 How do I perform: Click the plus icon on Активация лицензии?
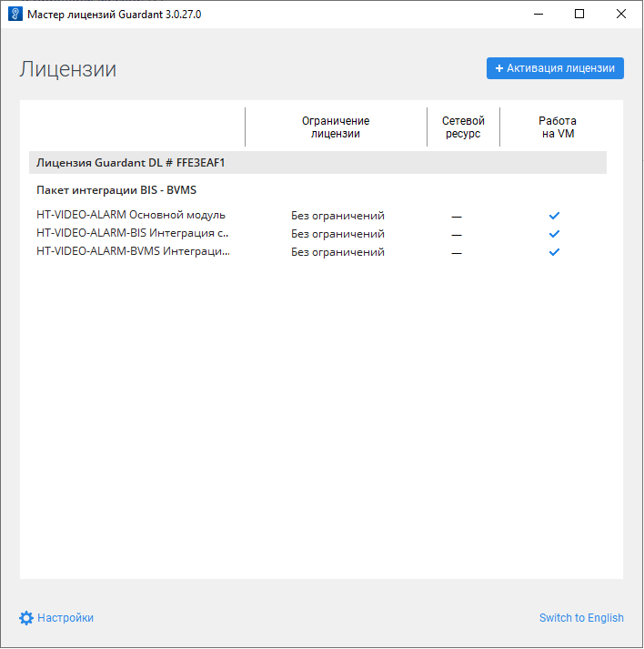click(499, 68)
